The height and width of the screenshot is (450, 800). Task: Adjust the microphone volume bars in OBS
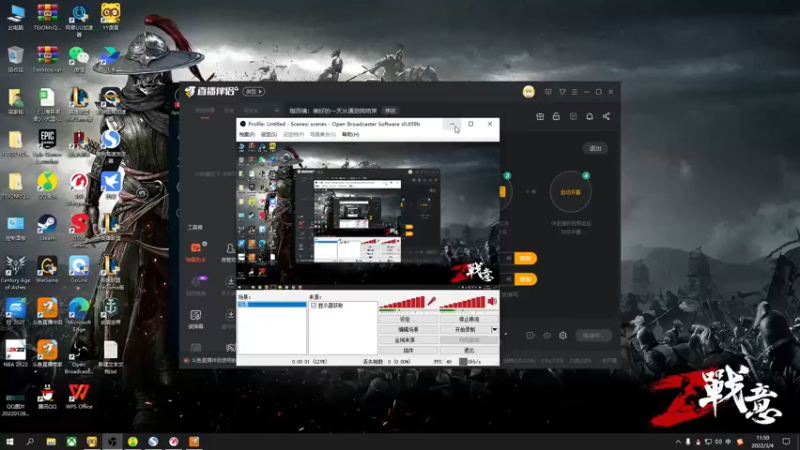coord(402,303)
